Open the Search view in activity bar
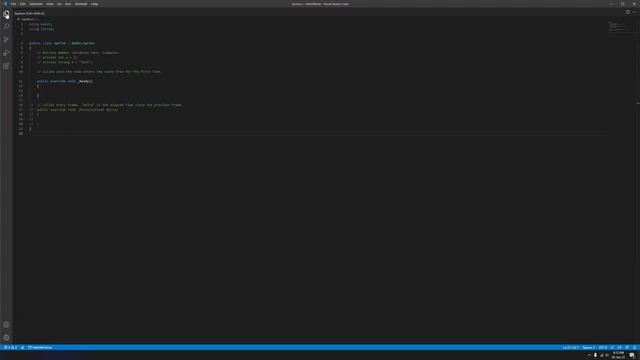The height and width of the screenshot is (360, 640). click(6, 27)
